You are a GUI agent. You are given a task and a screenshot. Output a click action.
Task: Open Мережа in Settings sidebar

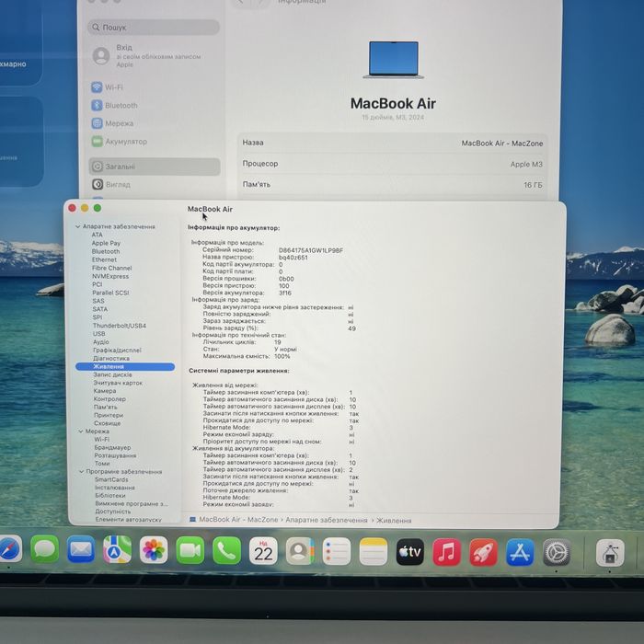pyautogui.click(x=112, y=123)
